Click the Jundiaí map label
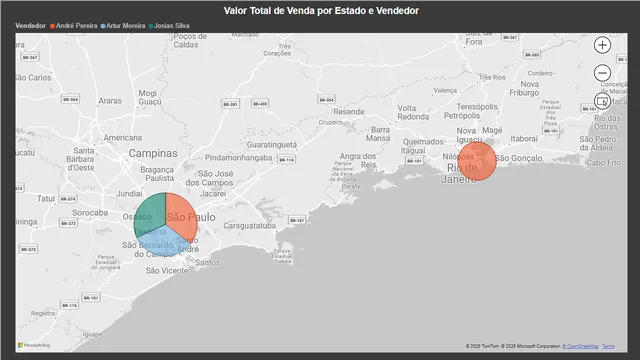The width and height of the screenshot is (640, 360). coord(129,193)
